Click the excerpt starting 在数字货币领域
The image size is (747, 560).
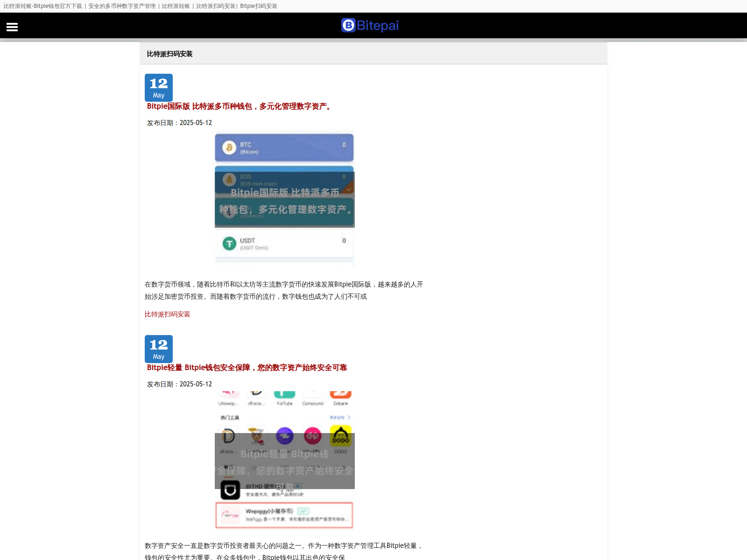click(x=284, y=290)
